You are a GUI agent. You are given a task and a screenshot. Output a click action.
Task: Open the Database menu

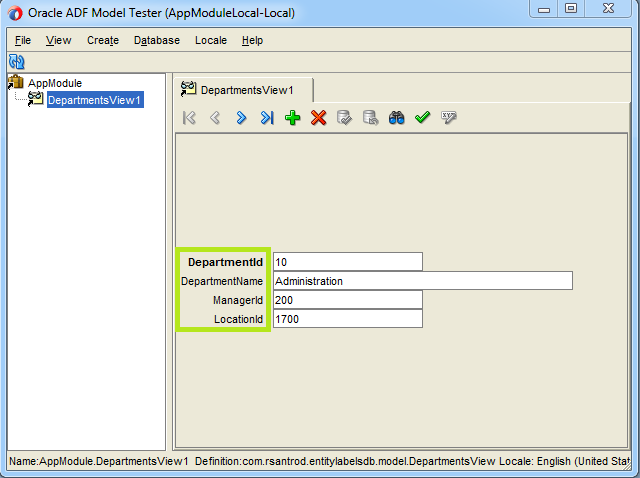157,40
